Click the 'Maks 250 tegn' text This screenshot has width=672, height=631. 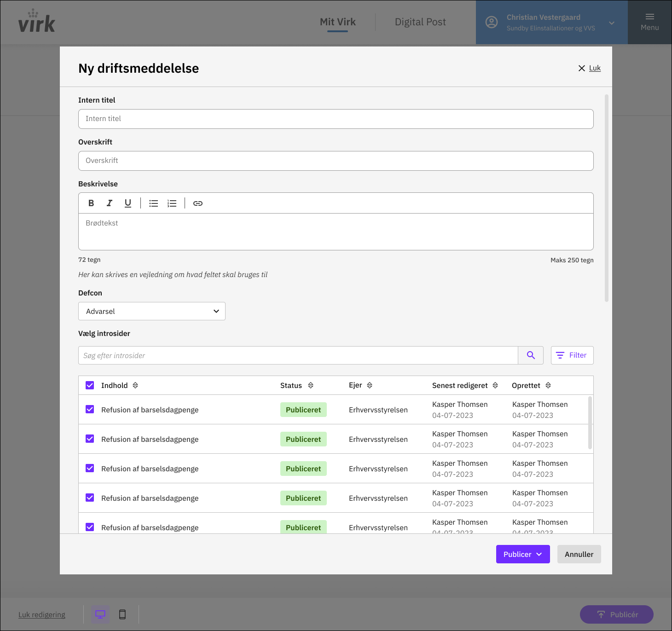coord(572,260)
